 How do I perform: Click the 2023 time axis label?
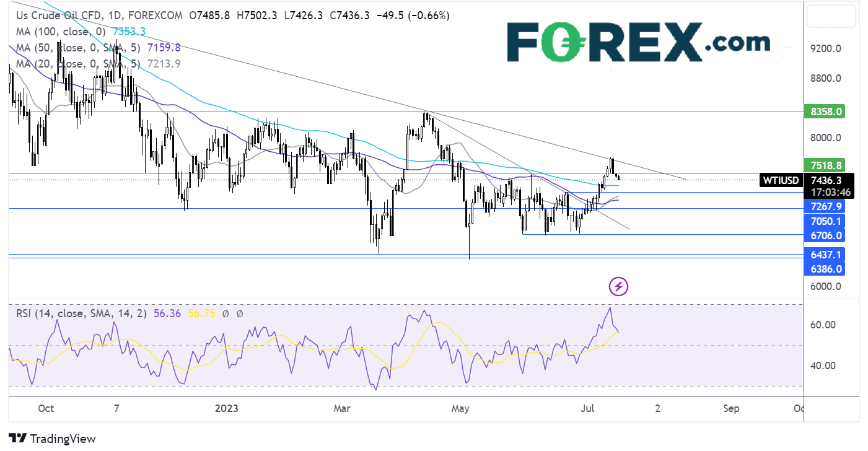coord(226,409)
